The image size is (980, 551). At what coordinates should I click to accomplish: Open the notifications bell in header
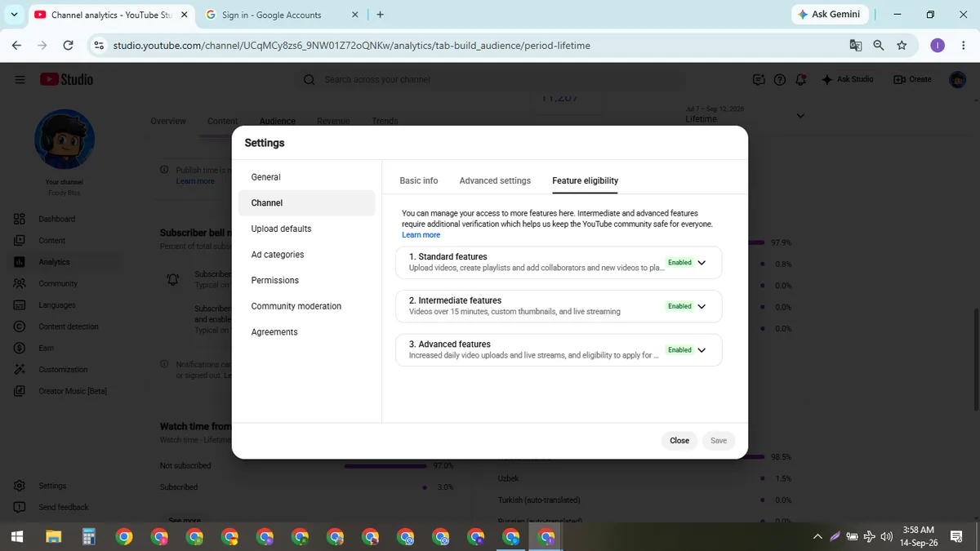(801, 79)
